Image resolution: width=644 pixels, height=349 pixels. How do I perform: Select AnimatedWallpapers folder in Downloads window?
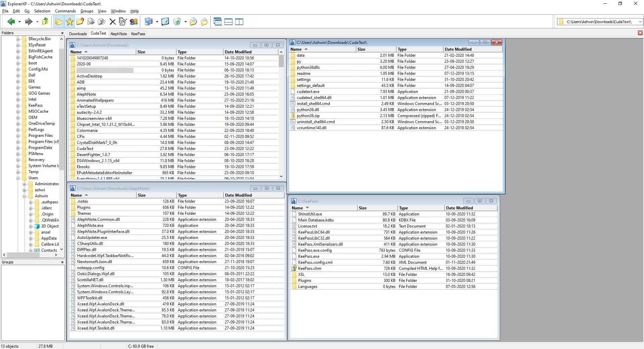coord(95,100)
